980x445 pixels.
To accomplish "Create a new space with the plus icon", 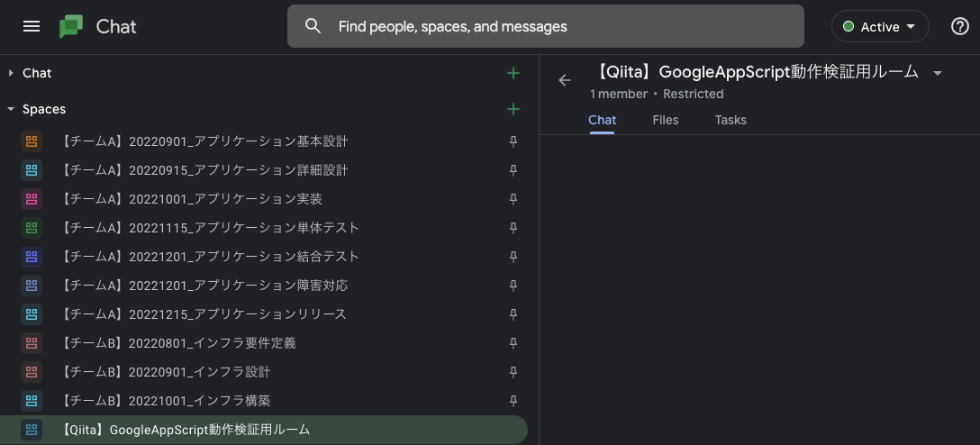I will coord(513,109).
